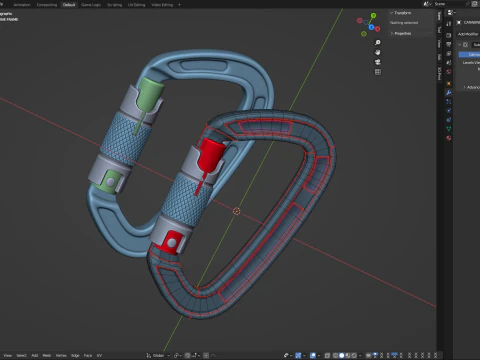Click the zoom magnifier viewport icon
Screen dimensions: 480x360
[x=378, y=42]
